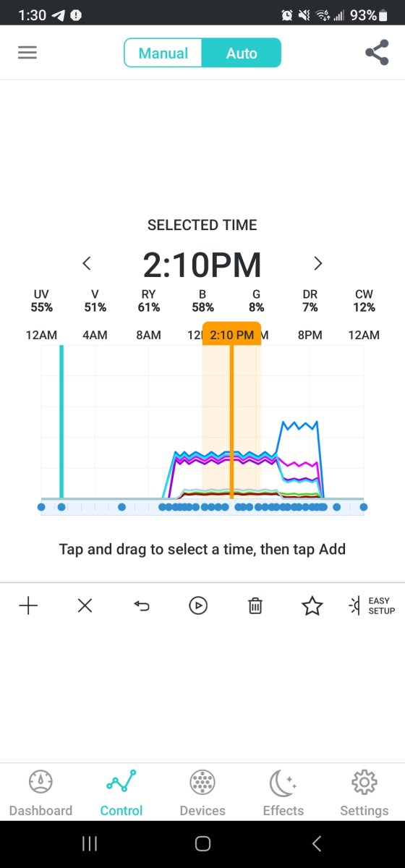Open the hamburger menu
The width and height of the screenshot is (405, 868).
point(27,53)
